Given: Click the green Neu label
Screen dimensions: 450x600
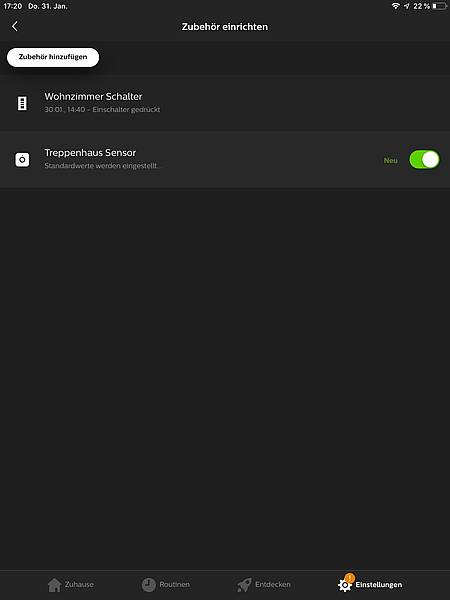Looking at the screenshot, I should pos(390,160).
